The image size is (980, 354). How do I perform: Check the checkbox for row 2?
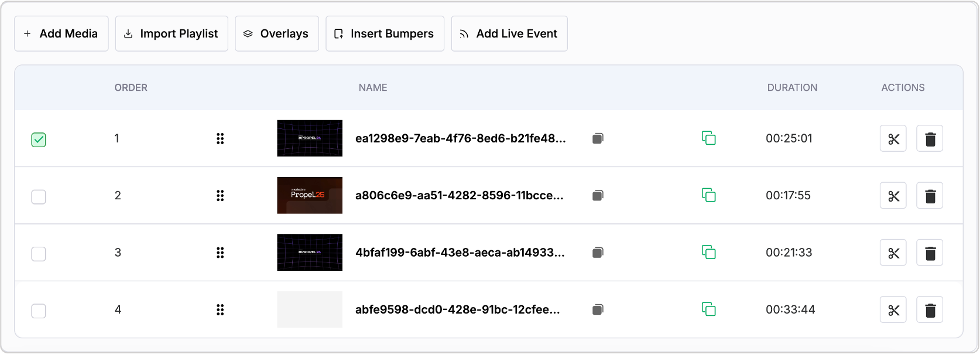pos(39,196)
